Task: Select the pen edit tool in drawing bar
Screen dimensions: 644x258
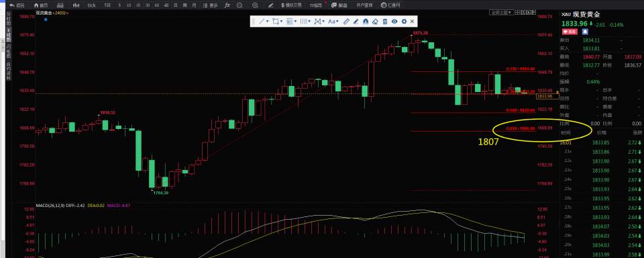Action: click(356, 21)
